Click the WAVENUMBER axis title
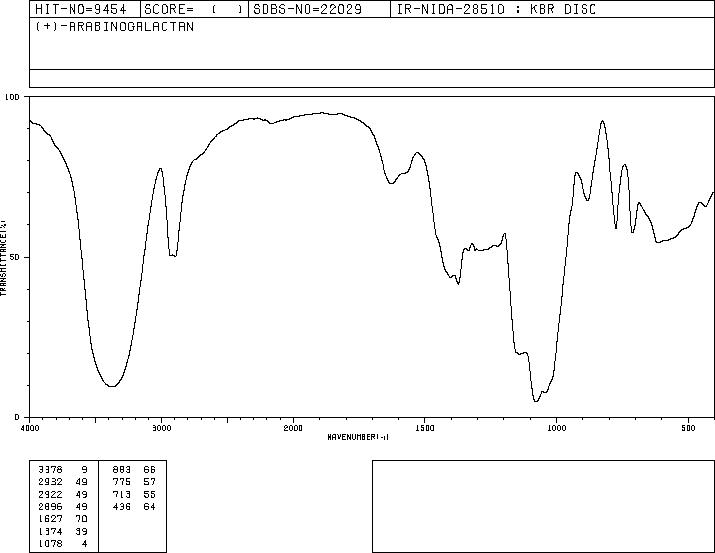This screenshot has width=715, height=553. pyautogui.click(x=358, y=437)
